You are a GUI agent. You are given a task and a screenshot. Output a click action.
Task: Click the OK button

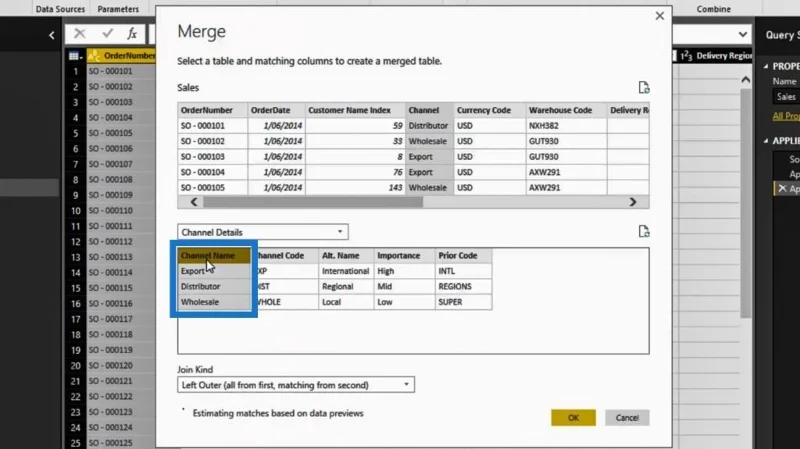click(x=573, y=417)
